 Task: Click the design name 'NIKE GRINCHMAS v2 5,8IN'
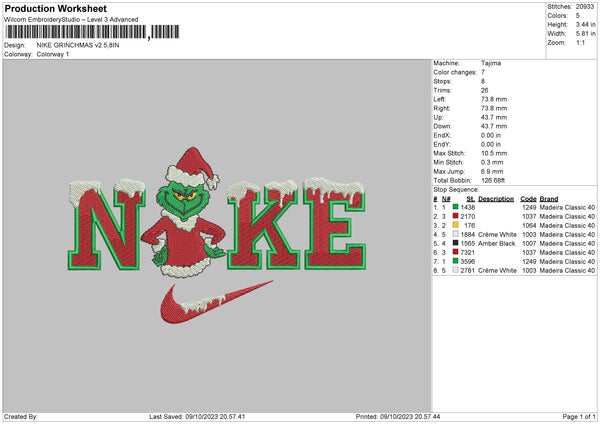(78, 45)
